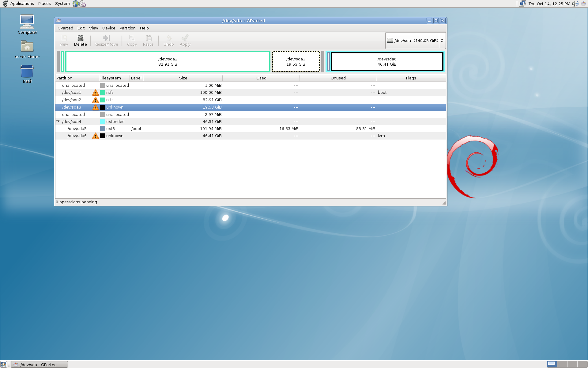Viewport: 588px width, 368px height.
Task: Open the GParted menu
Action: [x=65, y=28]
